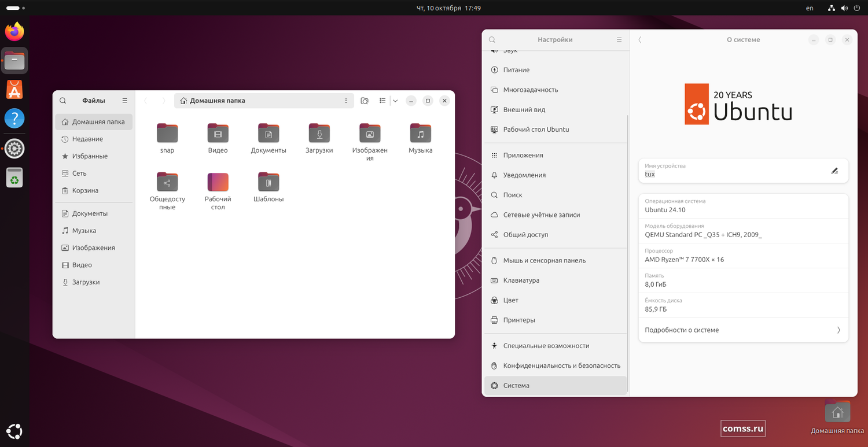The width and height of the screenshot is (868, 447).
Task: Open Конфиденциальность и безопасность settings
Action: coord(556,366)
